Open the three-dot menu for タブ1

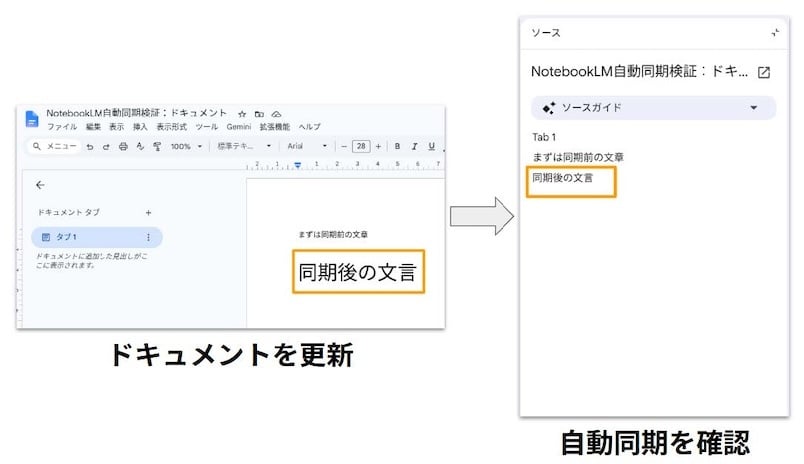coord(148,237)
